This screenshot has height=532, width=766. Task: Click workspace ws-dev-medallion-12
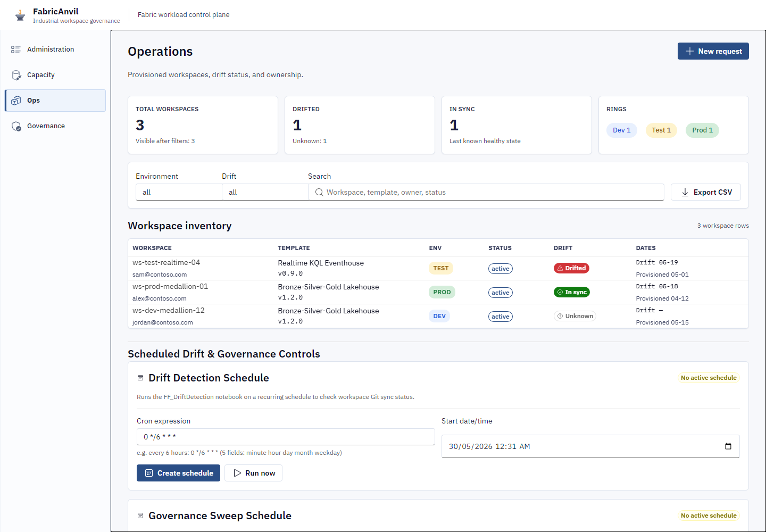coord(168,310)
